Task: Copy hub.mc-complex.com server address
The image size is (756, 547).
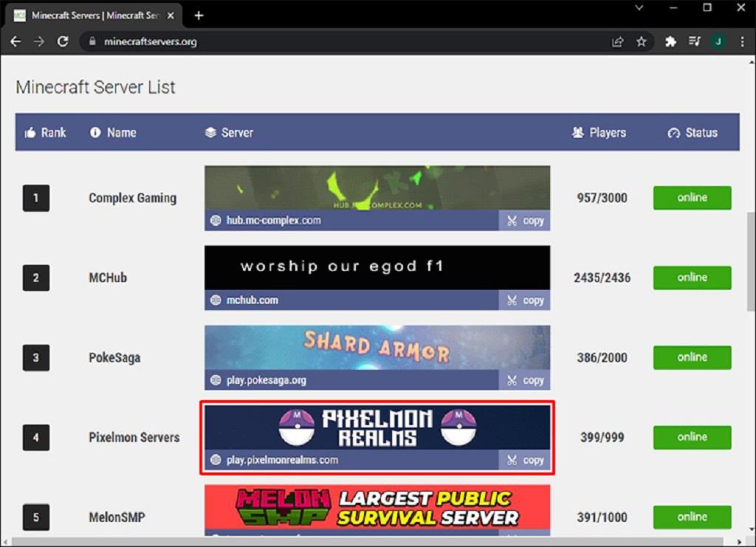Action: point(525,221)
